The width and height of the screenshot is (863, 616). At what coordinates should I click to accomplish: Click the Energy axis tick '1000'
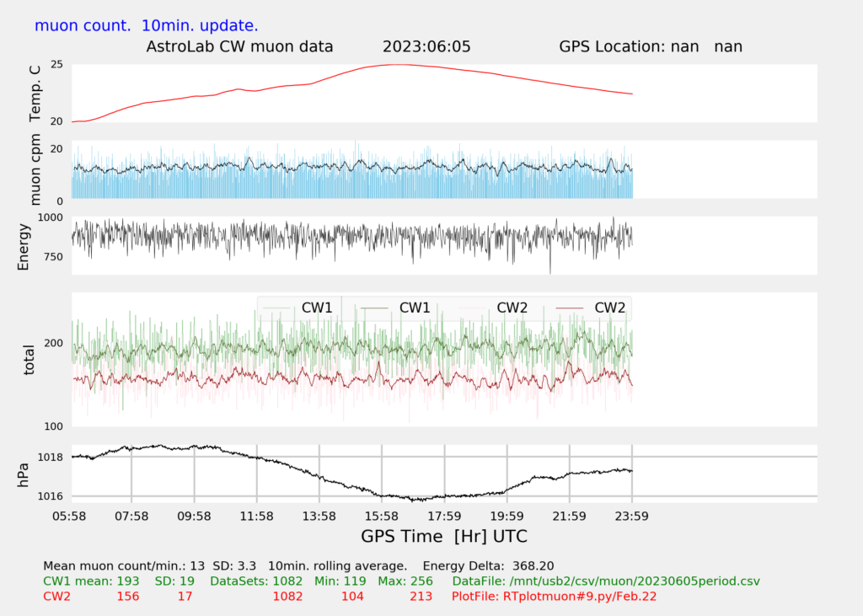click(50, 217)
